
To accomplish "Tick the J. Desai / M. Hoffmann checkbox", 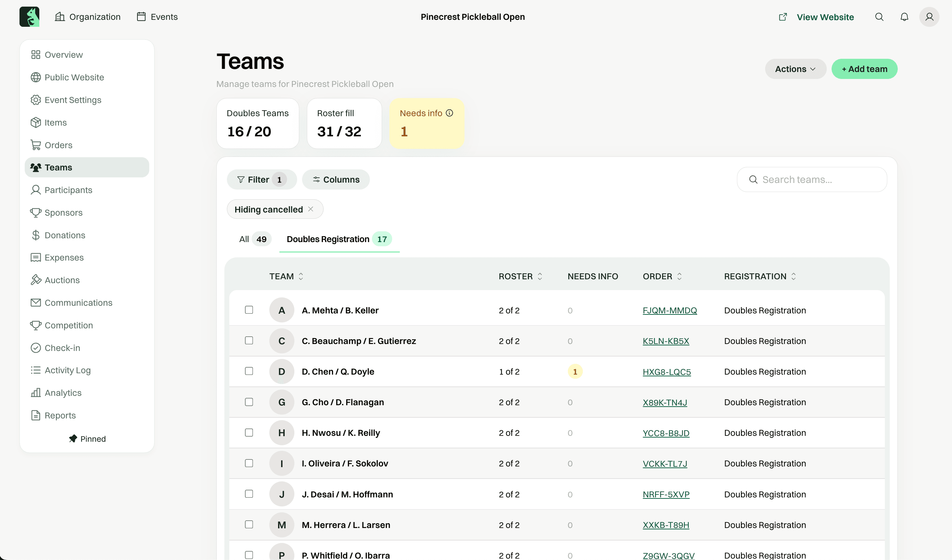I will pos(249,494).
